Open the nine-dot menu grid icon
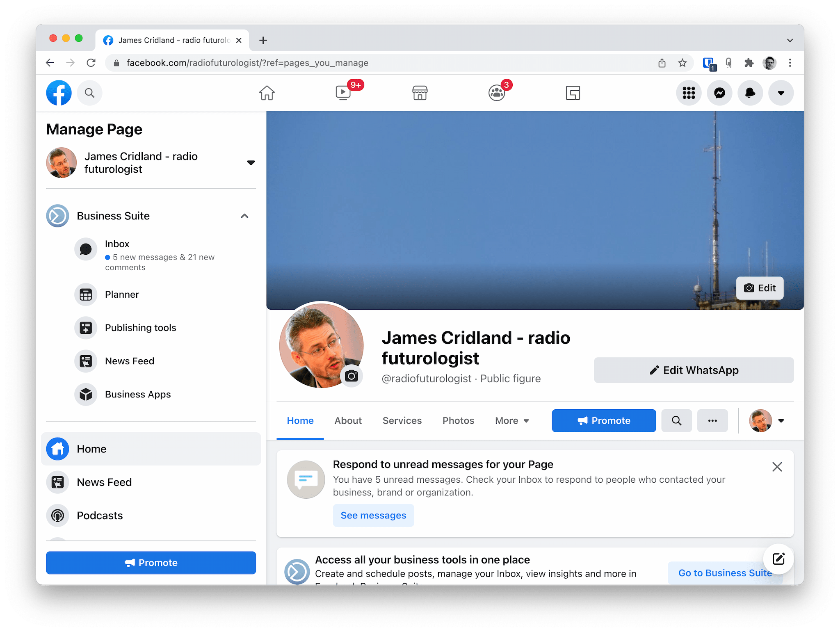The image size is (840, 632). 689,93
